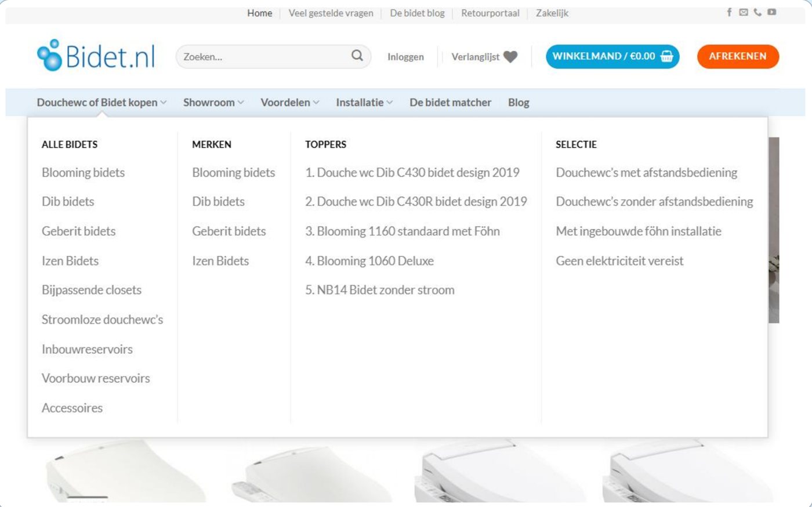
Task: Open Voorbouw reservoirs category
Action: [x=96, y=378]
